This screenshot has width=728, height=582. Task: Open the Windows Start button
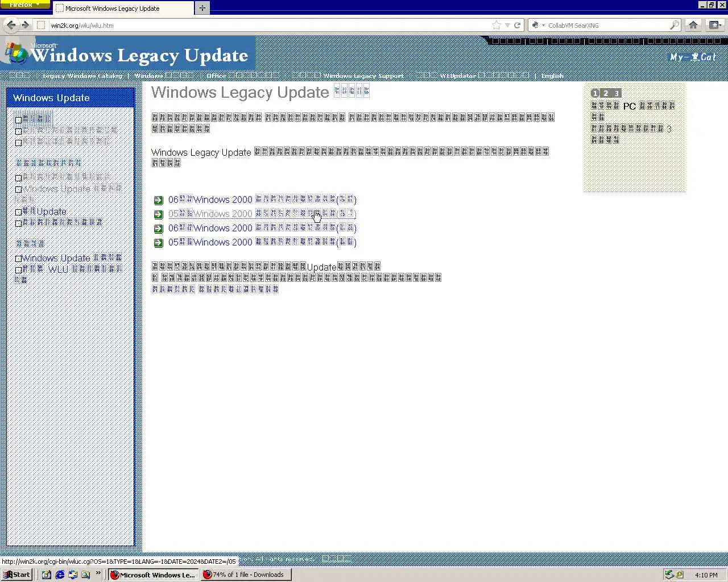pyautogui.click(x=16, y=575)
